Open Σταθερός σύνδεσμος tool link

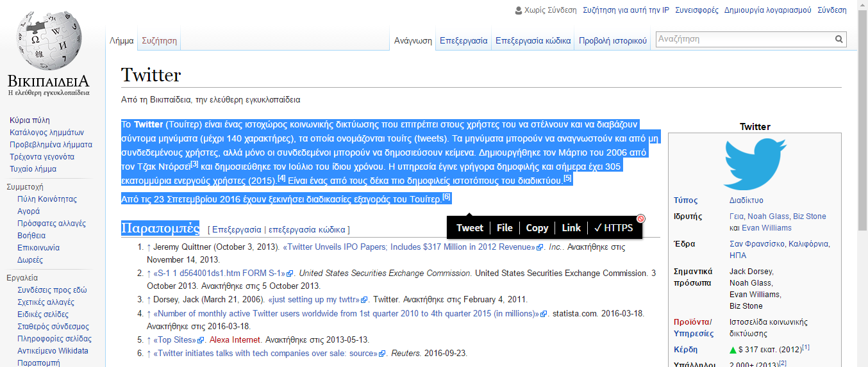pyautogui.click(x=53, y=327)
